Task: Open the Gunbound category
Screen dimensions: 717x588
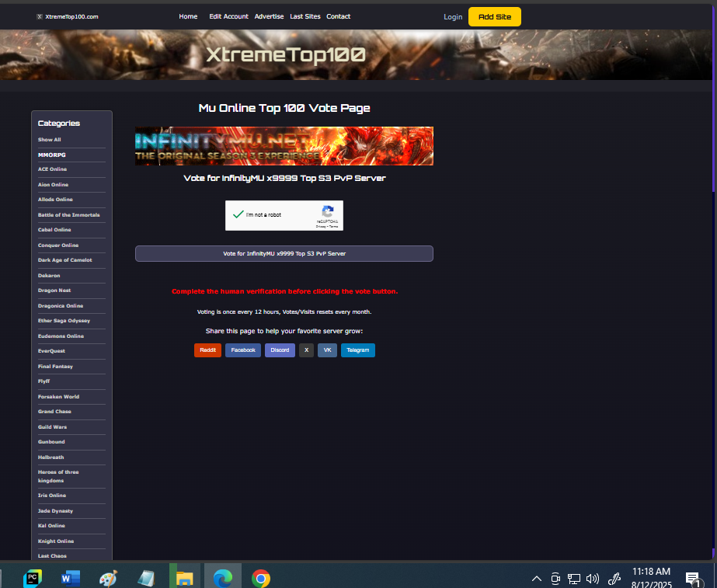Action: tap(51, 442)
